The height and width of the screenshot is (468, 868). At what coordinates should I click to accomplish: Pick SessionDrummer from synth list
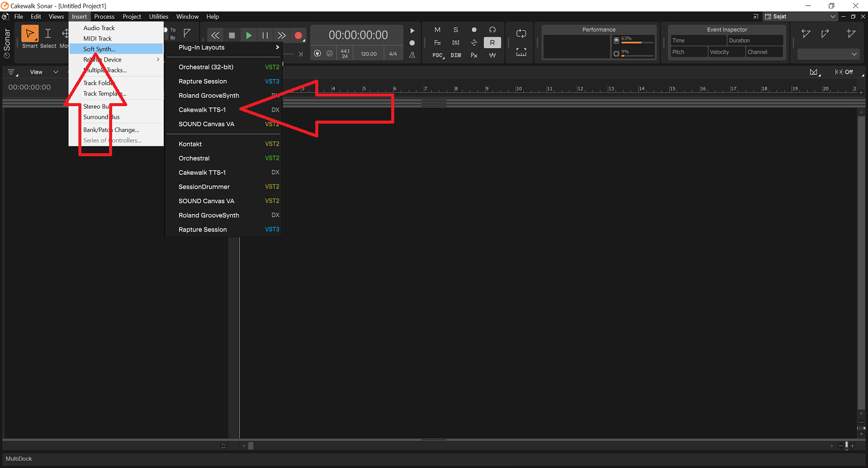223,187
